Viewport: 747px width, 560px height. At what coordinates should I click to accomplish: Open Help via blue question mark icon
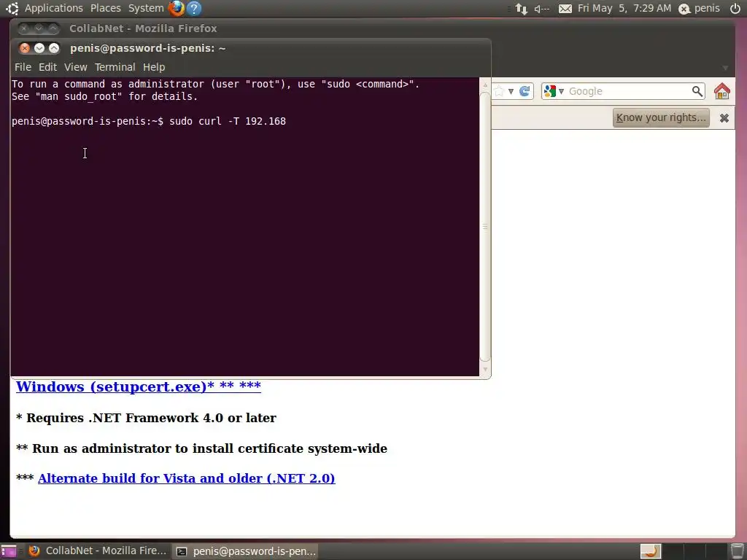pyautogui.click(x=194, y=8)
